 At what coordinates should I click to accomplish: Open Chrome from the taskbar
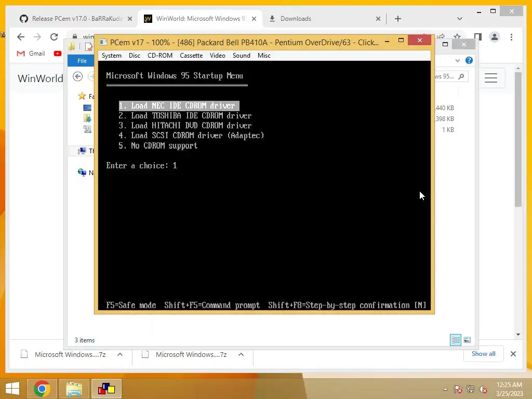coord(42,389)
